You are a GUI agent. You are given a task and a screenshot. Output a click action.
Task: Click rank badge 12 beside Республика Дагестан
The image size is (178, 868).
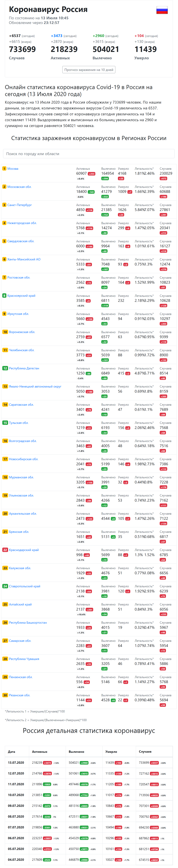click(x=5, y=368)
